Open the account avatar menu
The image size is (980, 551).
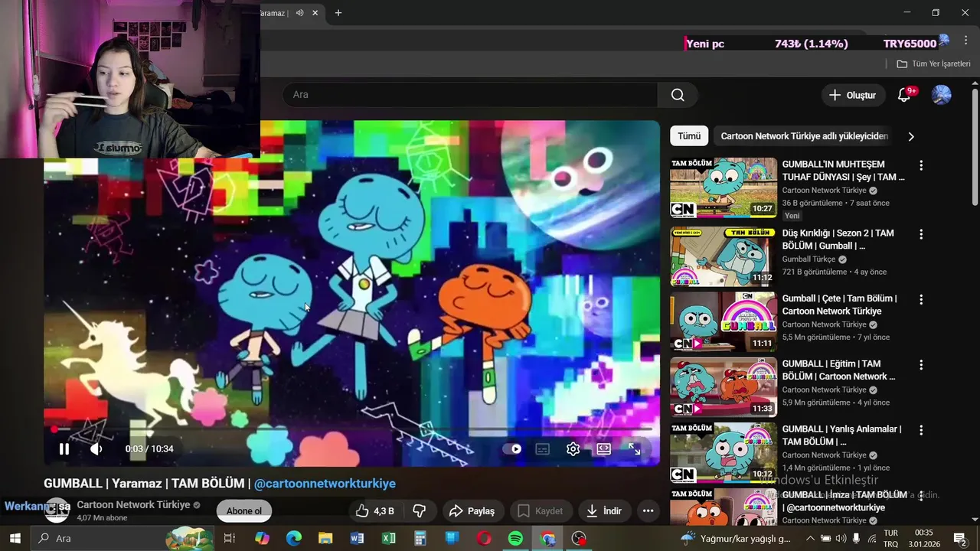coord(941,95)
